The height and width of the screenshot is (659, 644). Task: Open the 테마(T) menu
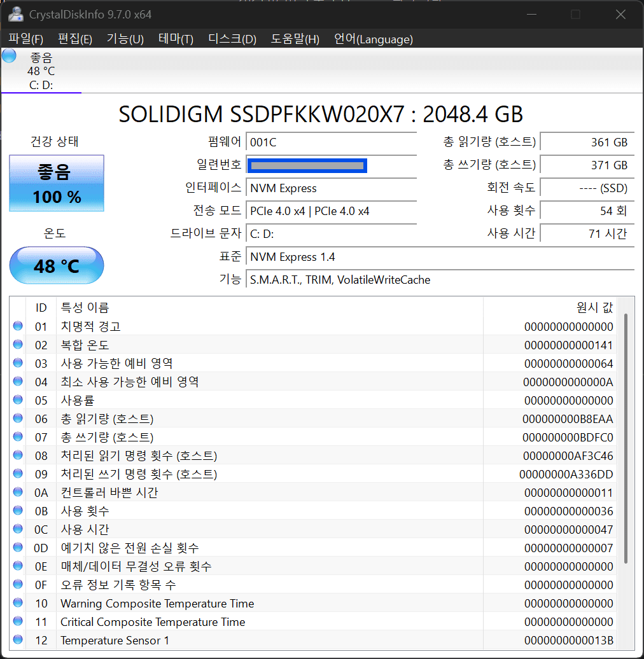pyautogui.click(x=176, y=39)
